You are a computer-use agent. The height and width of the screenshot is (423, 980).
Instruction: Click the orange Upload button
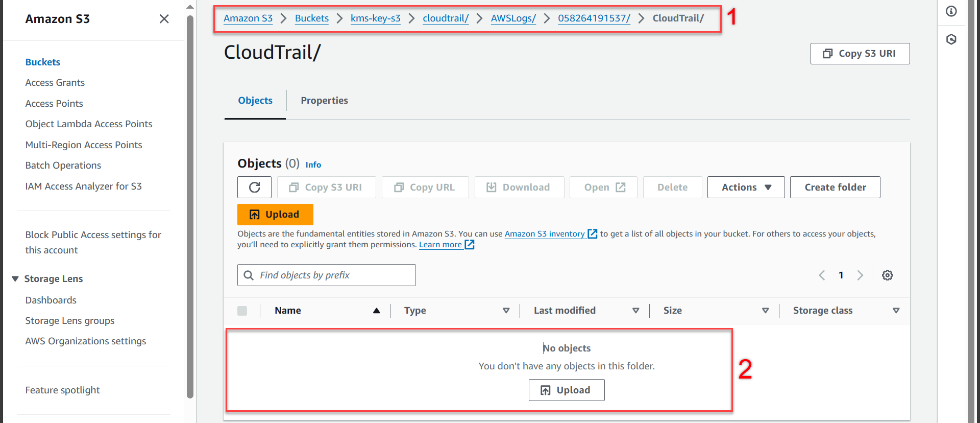click(275, 215)
